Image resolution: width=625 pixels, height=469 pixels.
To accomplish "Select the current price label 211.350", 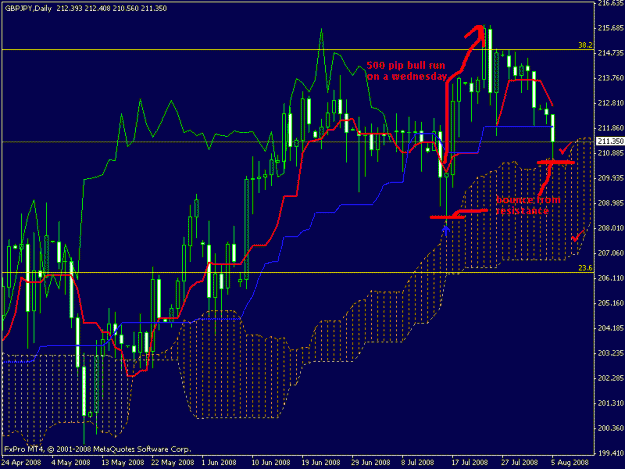I will click(x=610, y=141).
